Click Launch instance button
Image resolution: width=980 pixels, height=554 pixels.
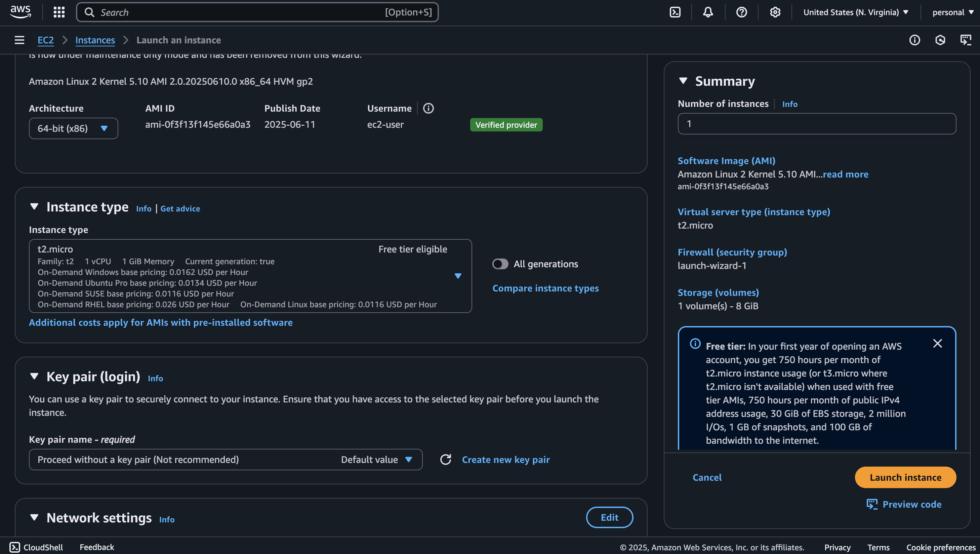pos(905,477)
